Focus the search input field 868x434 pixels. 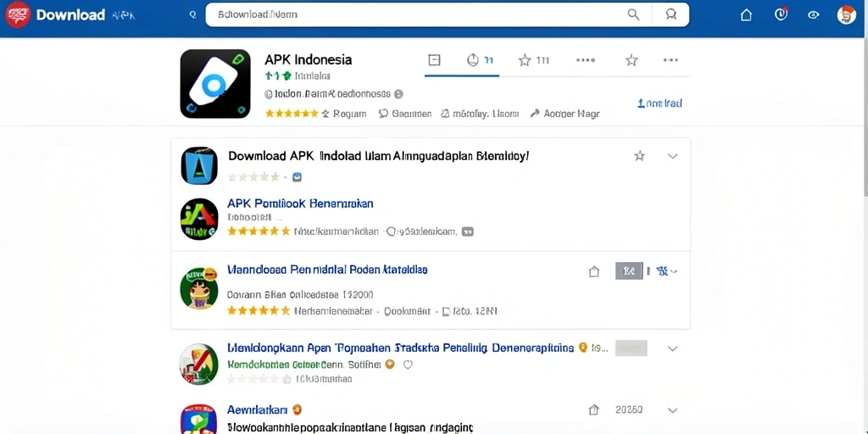[448, 15]
